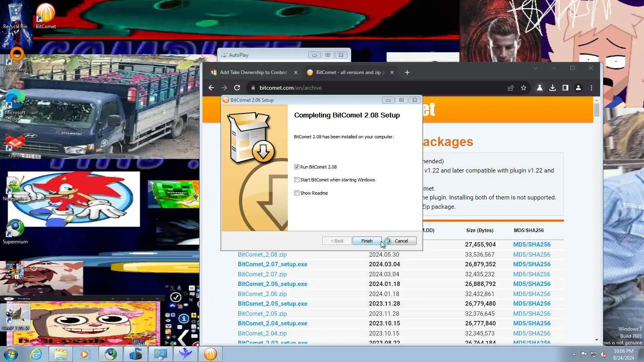Download BitComet_2.06_setup.exe
Screen dimensions: 644x362
pyautogui.click(x=272, y=284)
